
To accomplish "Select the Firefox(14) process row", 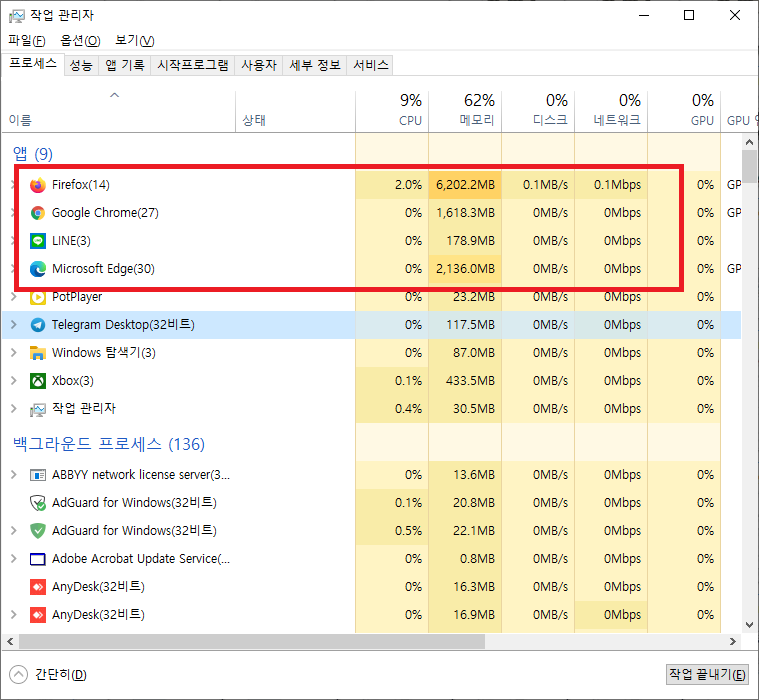I will [x=371, y=185].
